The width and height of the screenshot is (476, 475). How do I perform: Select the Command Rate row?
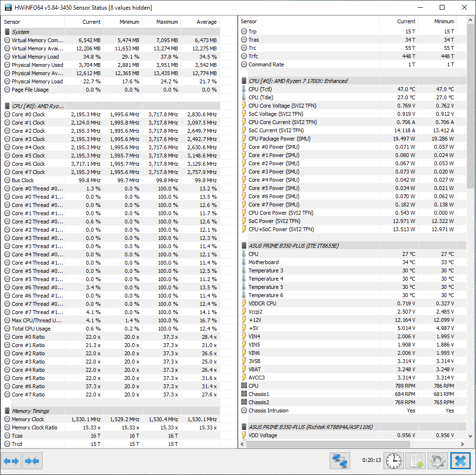[353, 64]
